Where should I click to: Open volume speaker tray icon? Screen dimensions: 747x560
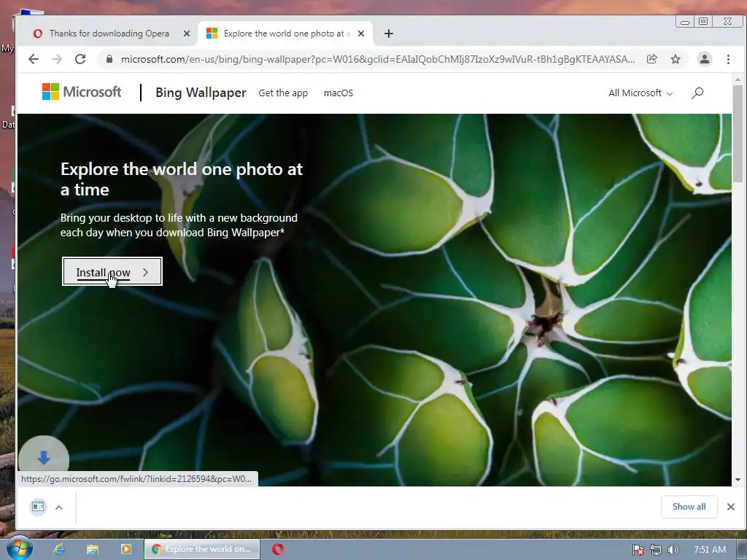click(x=673, y=550)
